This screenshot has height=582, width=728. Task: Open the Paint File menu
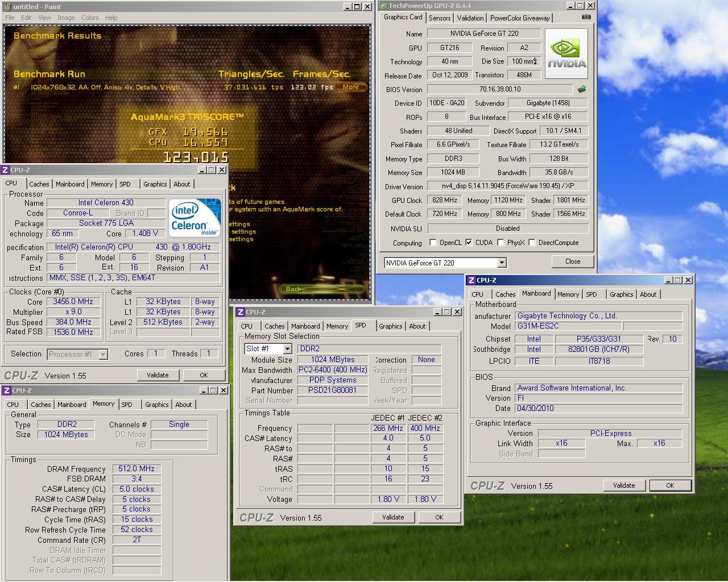[x=10, y=18]
